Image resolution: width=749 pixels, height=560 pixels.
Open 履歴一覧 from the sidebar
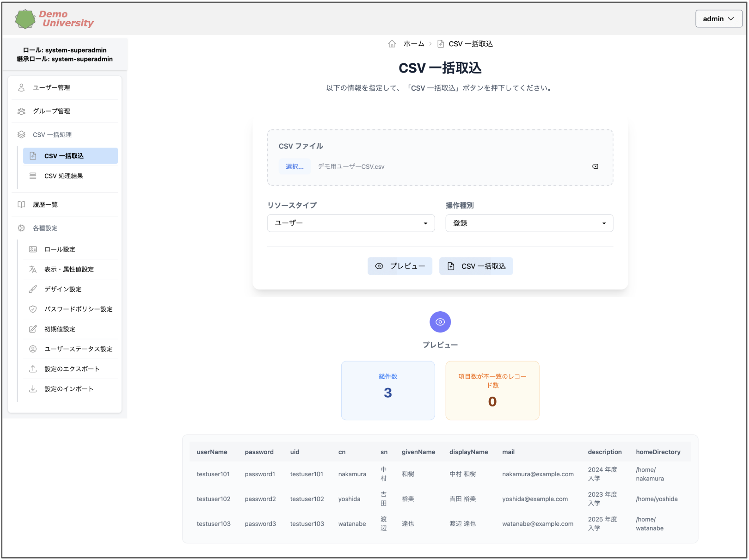pos(45,205)
